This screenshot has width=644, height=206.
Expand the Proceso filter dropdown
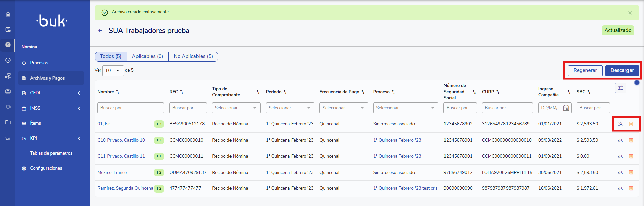pos(405,108)
